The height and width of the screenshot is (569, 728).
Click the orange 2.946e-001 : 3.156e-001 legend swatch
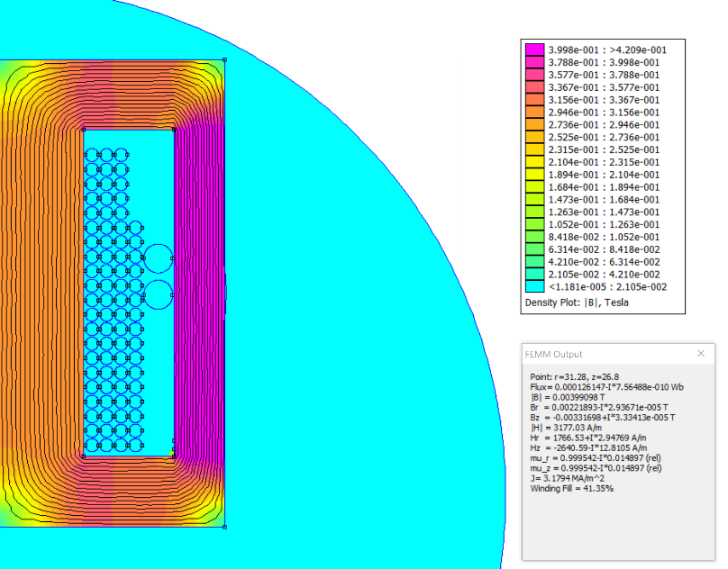pos(534,113)
